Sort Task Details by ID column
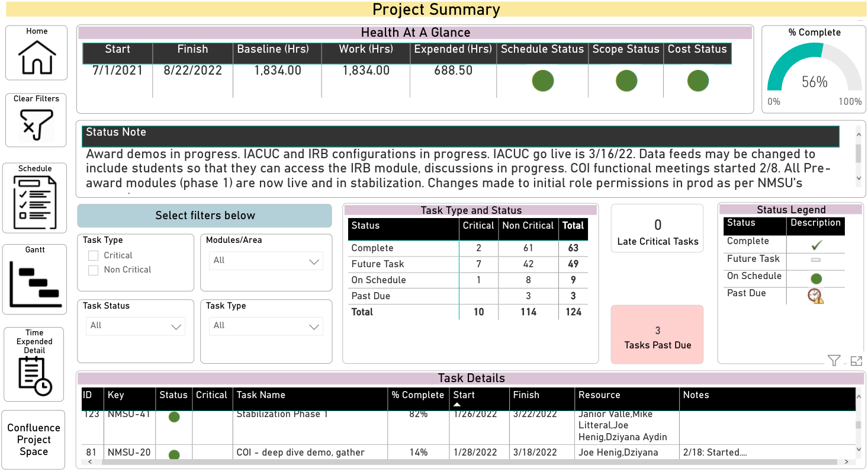This screenshot has height=471, width=868. click(x=88, y=395)
